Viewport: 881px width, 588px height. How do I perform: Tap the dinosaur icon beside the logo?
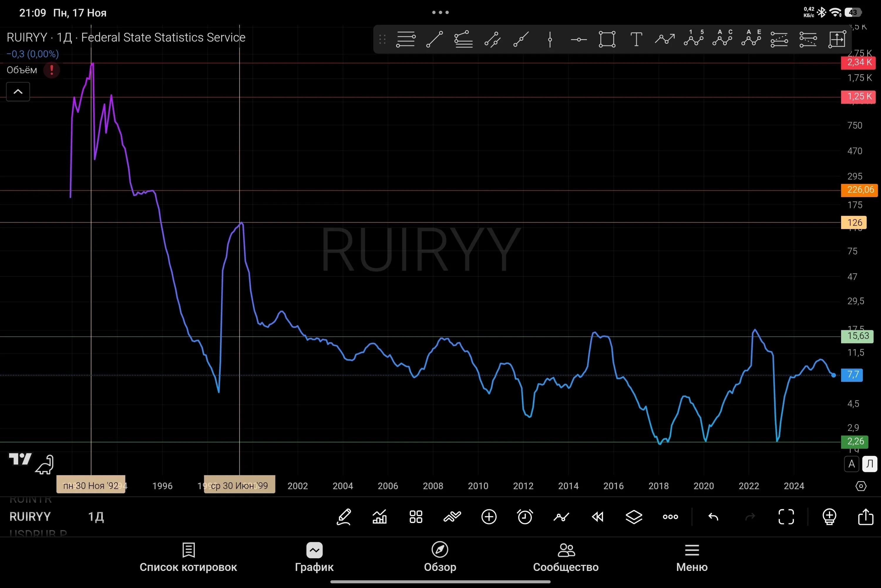click(x=45, y=464)
